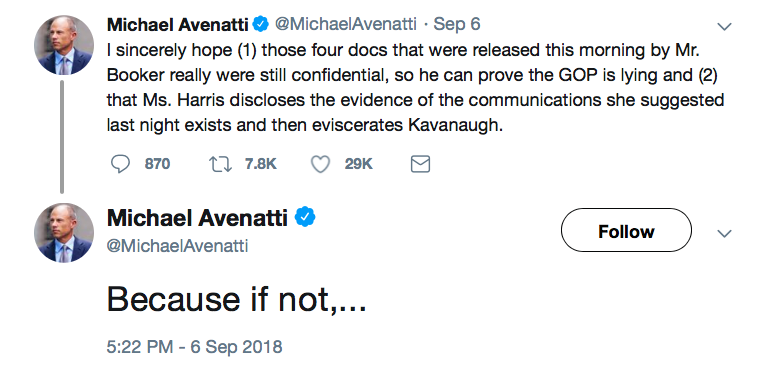
Task: Click verified badge beside lower Michael Avenatti
Action: click(x=306, y=218)
